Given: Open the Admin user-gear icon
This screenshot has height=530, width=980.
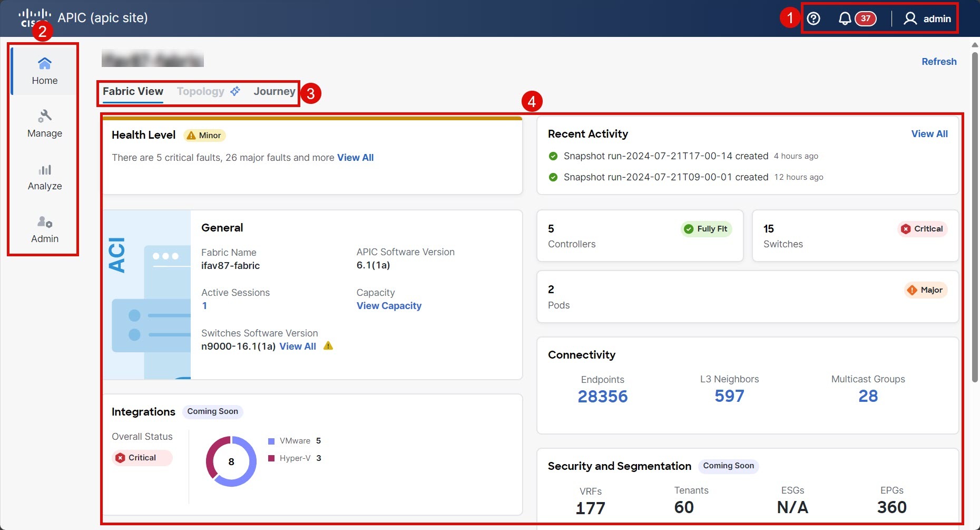Looking at the screenshot, I should (x=45, y=221).
